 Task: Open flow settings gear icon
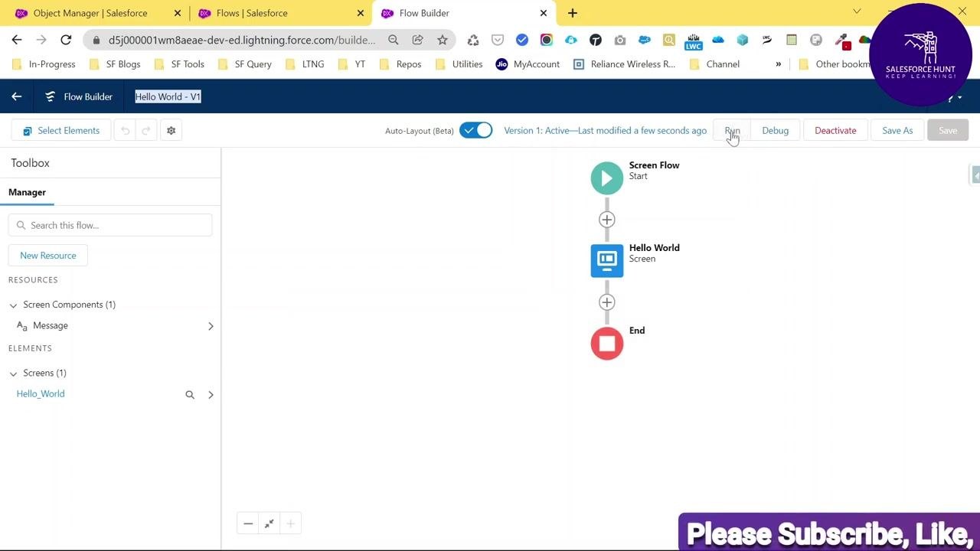click(x=171, y=131)
